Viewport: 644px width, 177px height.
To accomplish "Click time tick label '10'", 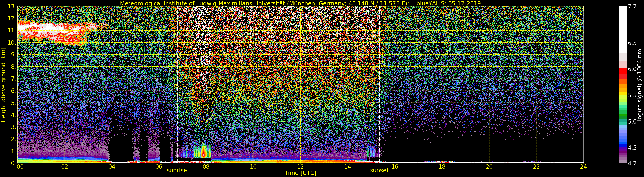I will coord(253,166).
